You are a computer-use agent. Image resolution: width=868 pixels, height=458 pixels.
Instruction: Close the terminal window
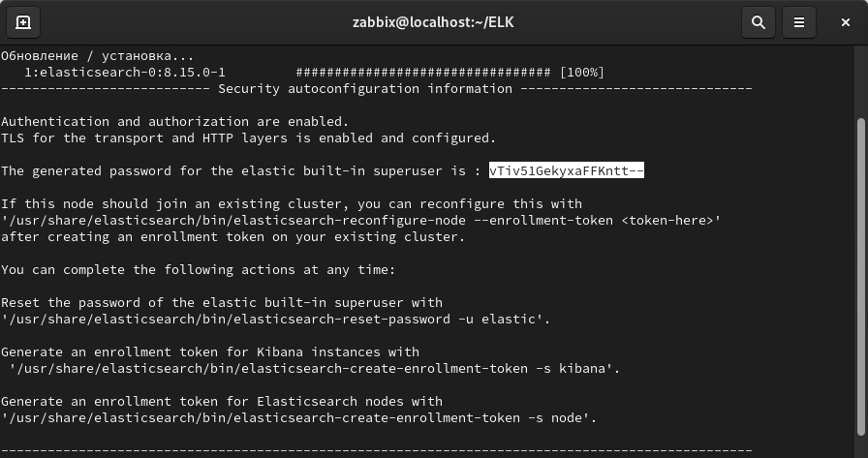[x=846, y=22]
